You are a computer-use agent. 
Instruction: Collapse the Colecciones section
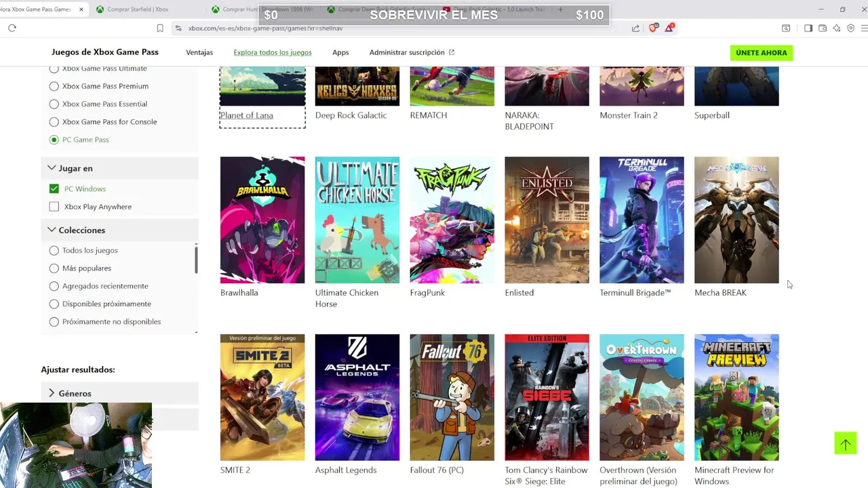119,230
